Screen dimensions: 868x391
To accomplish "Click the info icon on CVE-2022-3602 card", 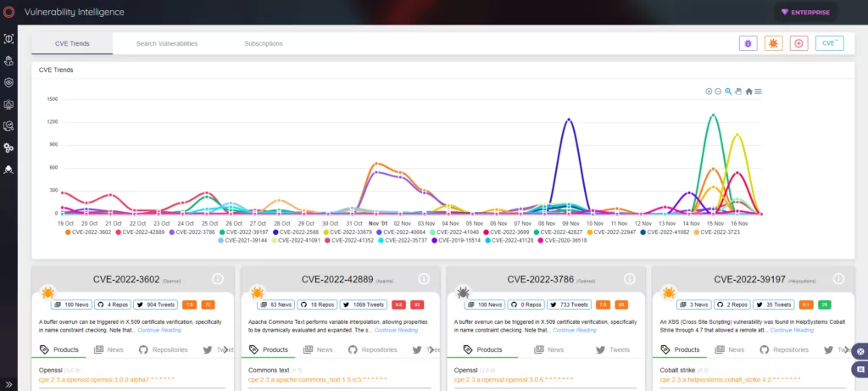I will pyautogui.click(x=218, y=278).
